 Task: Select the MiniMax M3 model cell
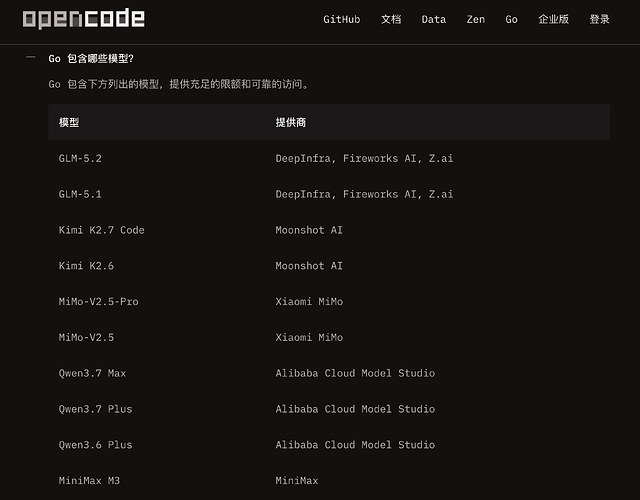click(89, 481)
